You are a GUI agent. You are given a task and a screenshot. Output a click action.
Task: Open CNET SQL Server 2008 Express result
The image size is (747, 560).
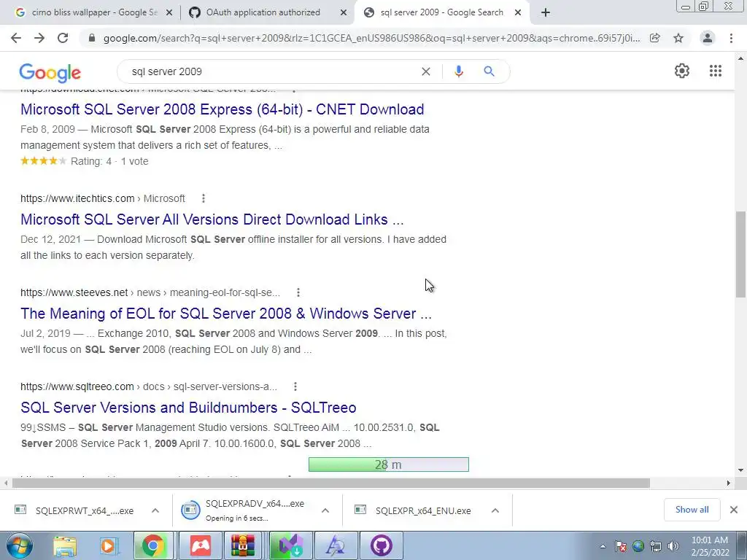222,109
